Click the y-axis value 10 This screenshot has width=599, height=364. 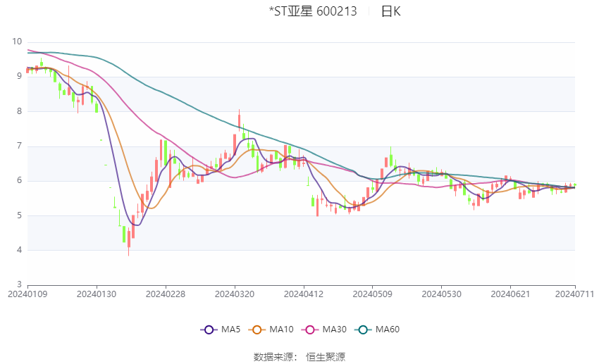(x=17, y=42)
